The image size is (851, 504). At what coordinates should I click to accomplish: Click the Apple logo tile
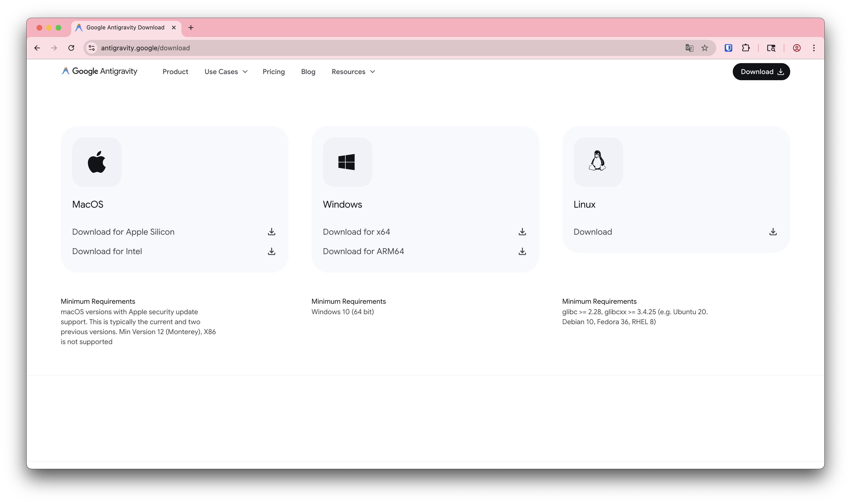[x=97, y=162]
